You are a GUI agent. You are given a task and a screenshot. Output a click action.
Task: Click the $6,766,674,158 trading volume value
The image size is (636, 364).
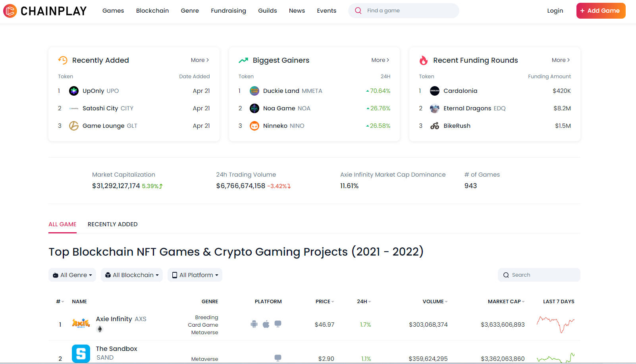pyautogui.click(x=241, y=186)
